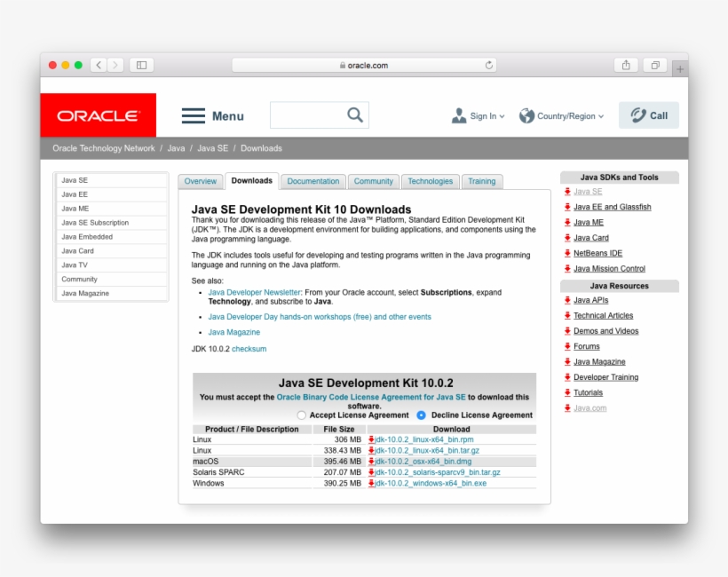Open Java EE in left sidebar
Image resolution: width=728 pixels, height=577 pixels.
[111, 194]
